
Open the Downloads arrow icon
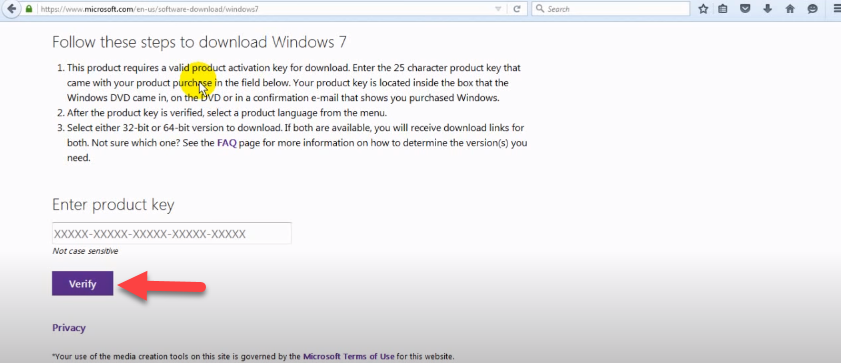[x=768, y=9]
